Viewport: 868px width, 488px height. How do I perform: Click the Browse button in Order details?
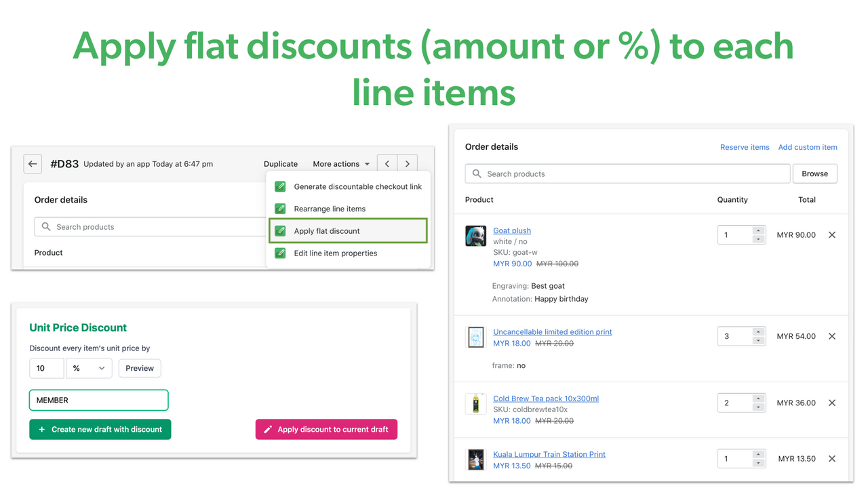pos(814,174)
